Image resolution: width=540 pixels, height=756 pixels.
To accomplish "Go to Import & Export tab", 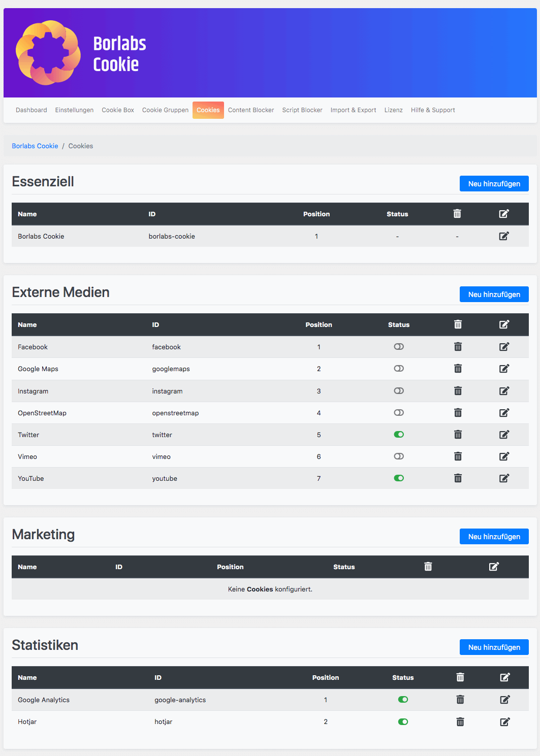I will pos(354,110).
